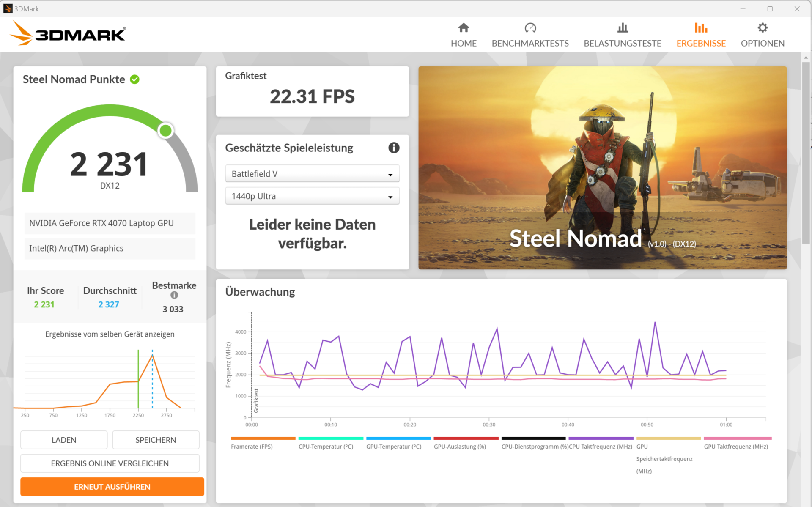This screenshot has height=507, width=812.
Task: Click the info icon under Bestmarke
Action: click(174, 295)
